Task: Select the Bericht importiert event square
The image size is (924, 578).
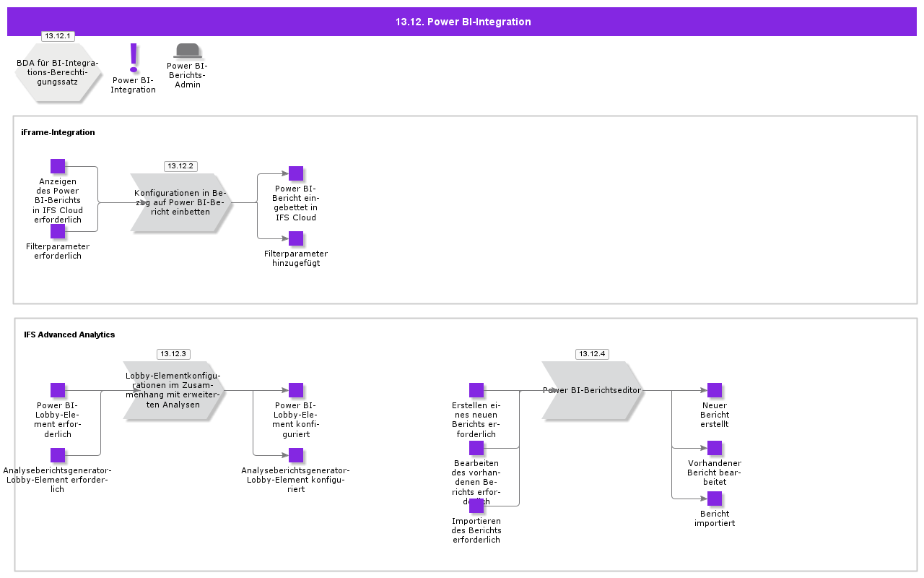Action: pos(715,499)
